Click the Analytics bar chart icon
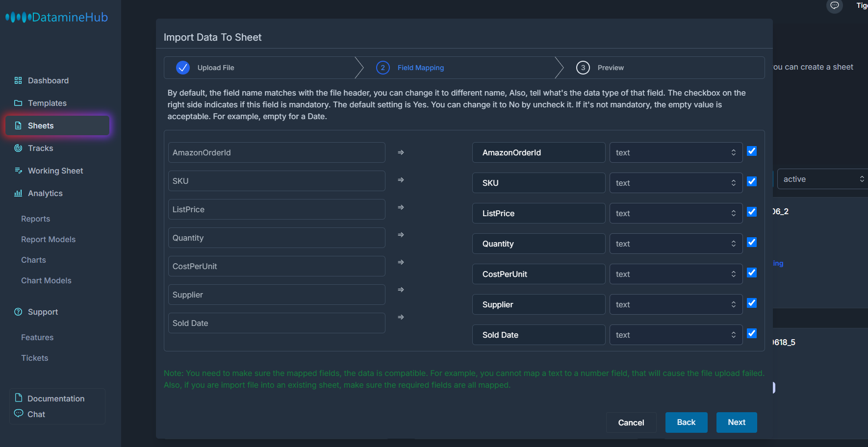Viewport: 868px width, 447px height. tap(18, 193)
